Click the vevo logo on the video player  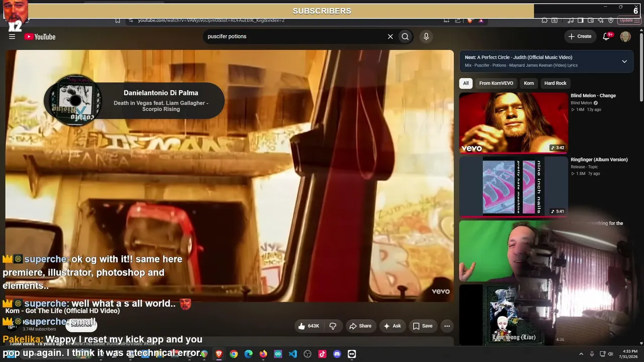441,291
